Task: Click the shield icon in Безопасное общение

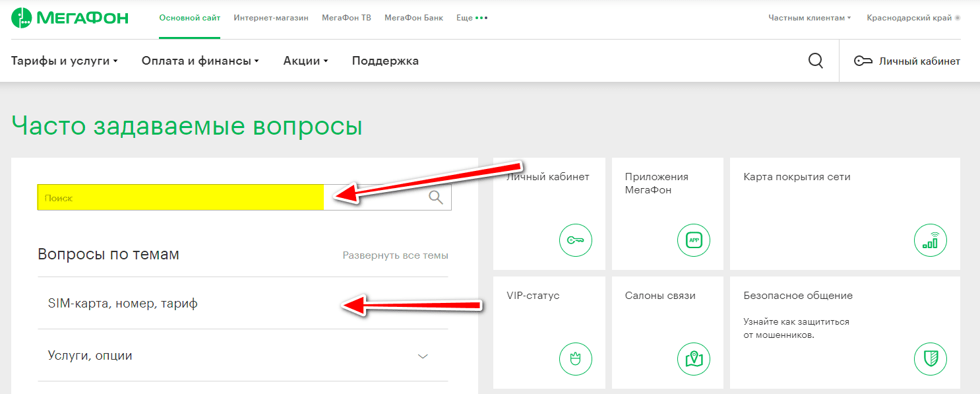Action: click(930, 359)
